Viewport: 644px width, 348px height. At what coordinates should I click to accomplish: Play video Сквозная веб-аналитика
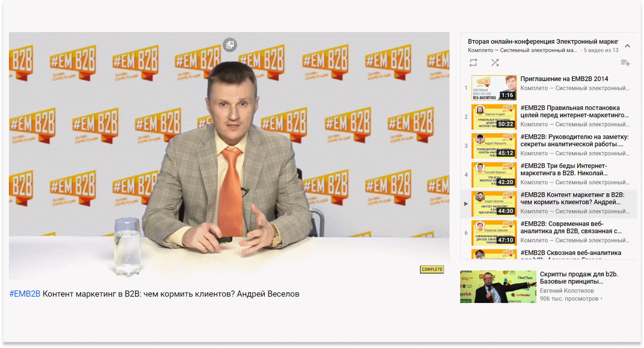click(571, 254)
